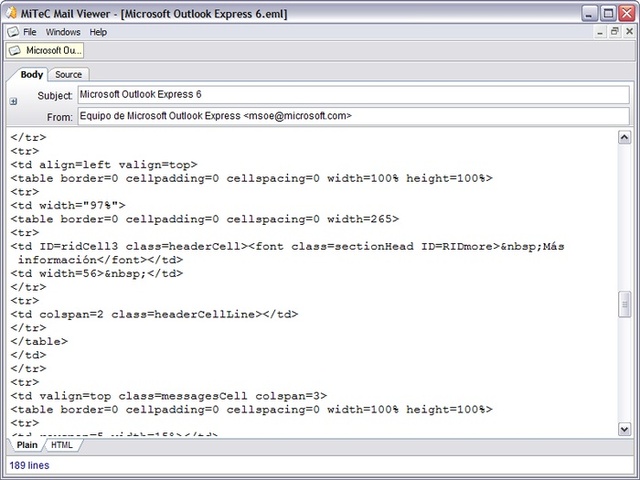Minimize the MiTeC Mail Viewer window
640x480 pixels.
click(x=589, y=14)
